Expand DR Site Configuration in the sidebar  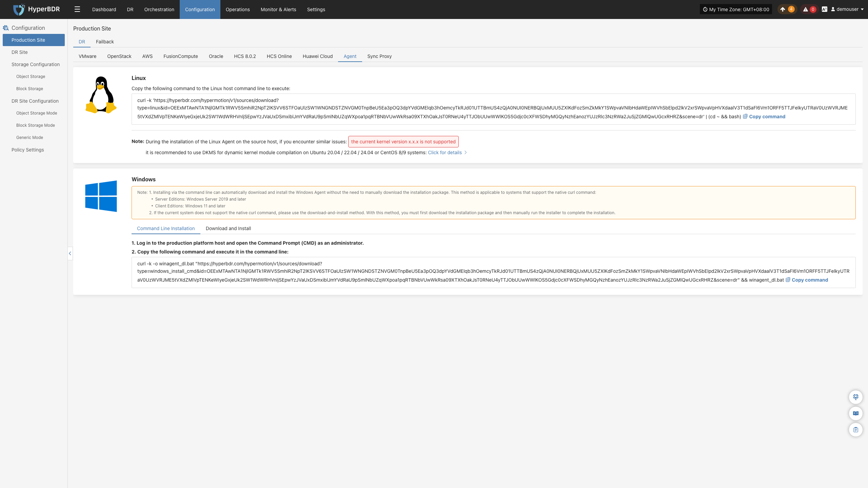(34, 101)
